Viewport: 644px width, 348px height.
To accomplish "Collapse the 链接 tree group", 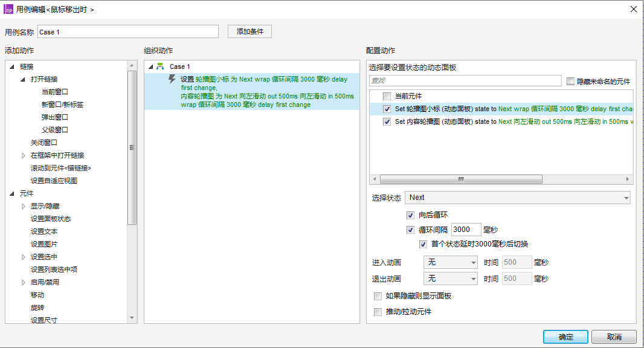I will [12, 66].
